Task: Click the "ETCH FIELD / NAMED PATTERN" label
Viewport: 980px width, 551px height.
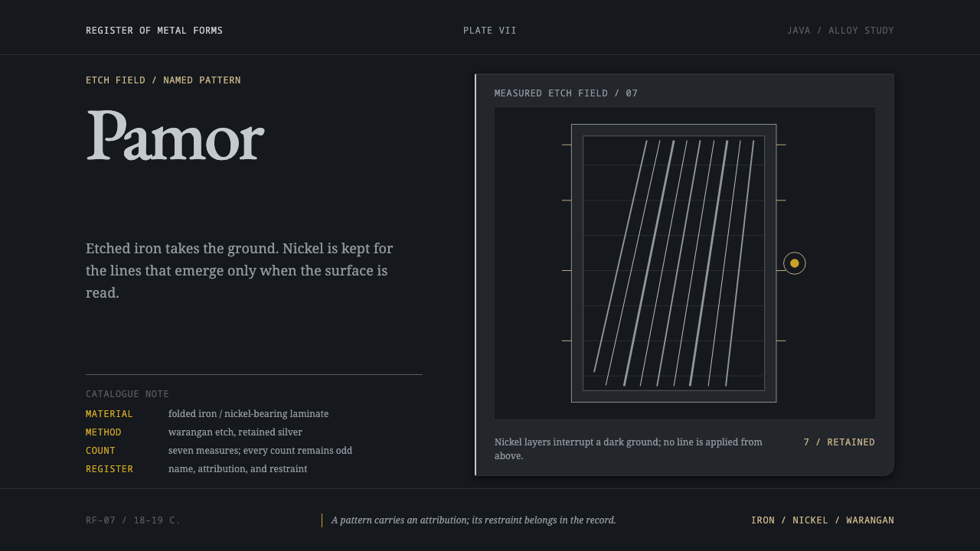Action: [163, 80]
